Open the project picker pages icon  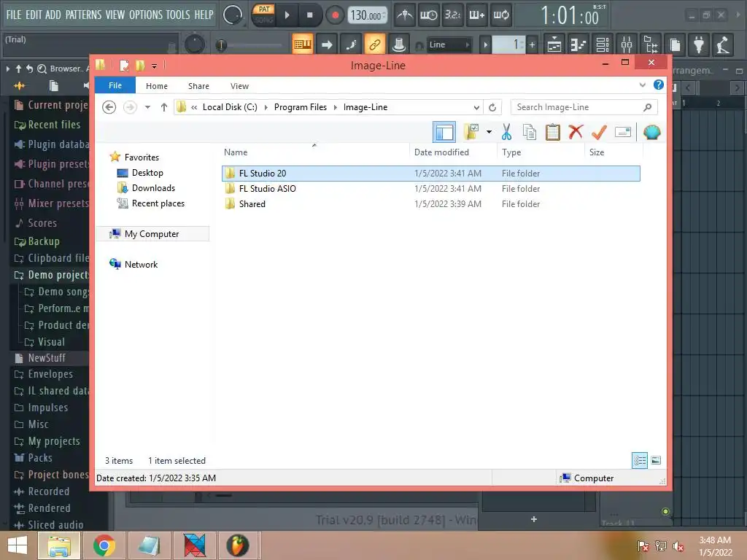pos(675,44)
